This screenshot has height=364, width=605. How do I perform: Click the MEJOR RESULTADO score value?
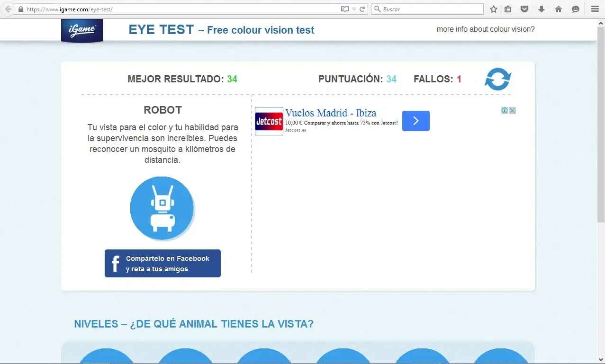232,79
